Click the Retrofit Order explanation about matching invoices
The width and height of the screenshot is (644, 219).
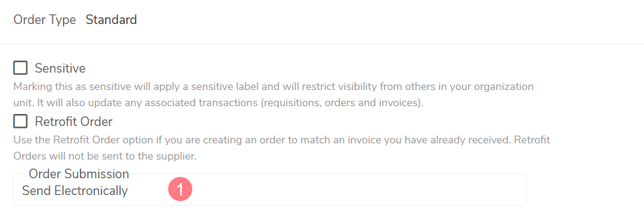282,140
